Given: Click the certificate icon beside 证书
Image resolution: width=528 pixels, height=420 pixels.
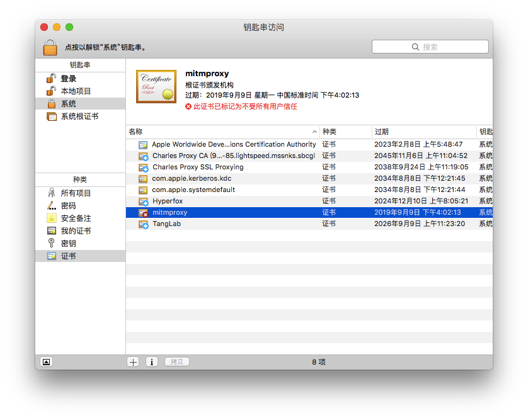Looking at the screenshot, I should pyautogui.click(x=52, y=256).
